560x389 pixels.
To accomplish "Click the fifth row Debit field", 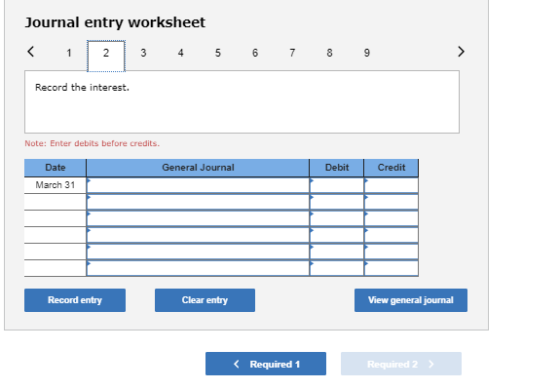I will (337, 252).
